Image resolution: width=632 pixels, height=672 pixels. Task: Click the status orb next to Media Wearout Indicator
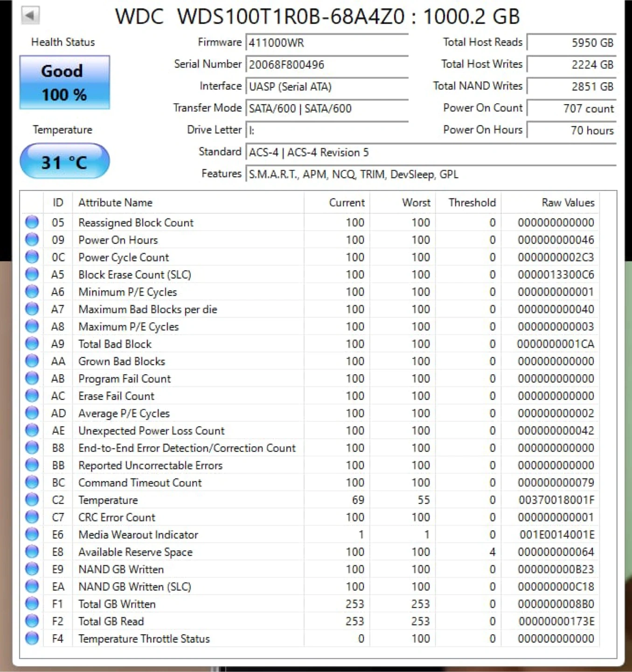tap(32, 534)
